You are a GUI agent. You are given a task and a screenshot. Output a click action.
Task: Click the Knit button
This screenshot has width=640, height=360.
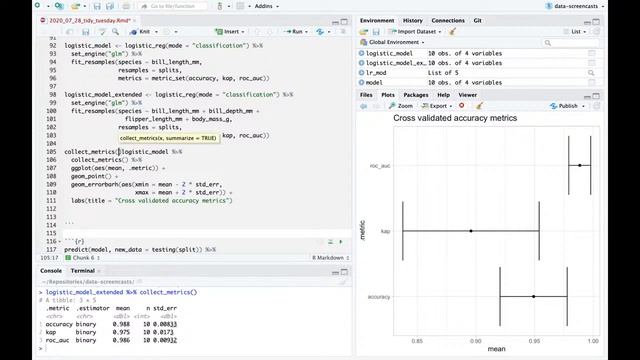140,31
